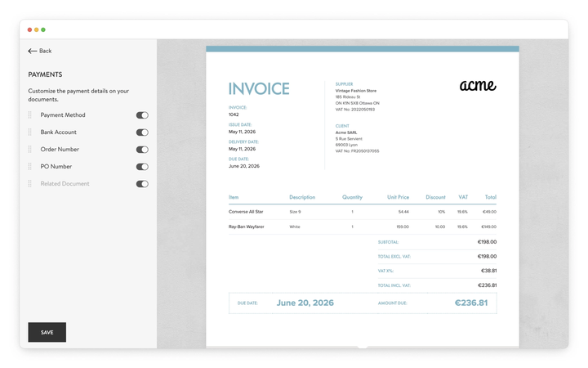The height and width of the screenshot is (368, 588).
Task: Save the payment settings
Action: pyautogui.click(x=47, y=332)
